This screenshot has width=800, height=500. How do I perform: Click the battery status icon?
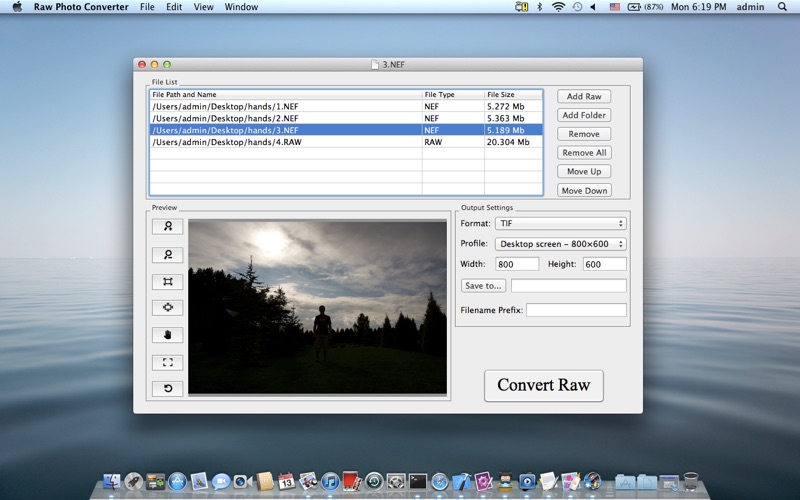coord(634,7)
